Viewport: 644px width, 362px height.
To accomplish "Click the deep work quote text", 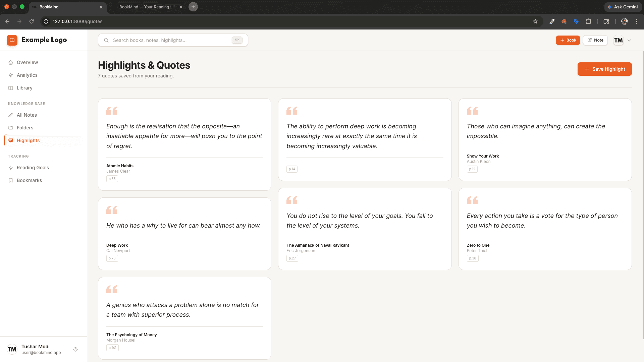I will point(352,136).
